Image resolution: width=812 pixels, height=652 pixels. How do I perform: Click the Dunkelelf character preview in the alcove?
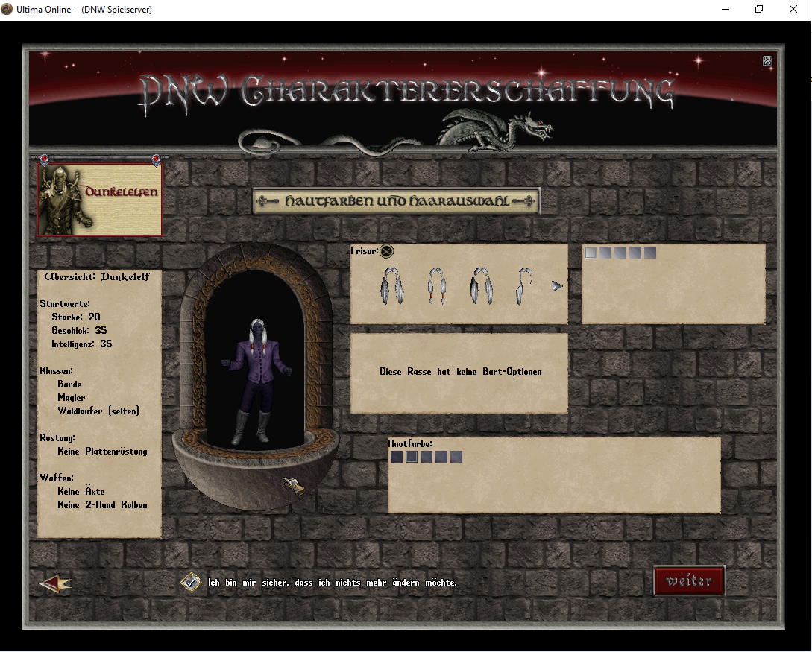256,382
